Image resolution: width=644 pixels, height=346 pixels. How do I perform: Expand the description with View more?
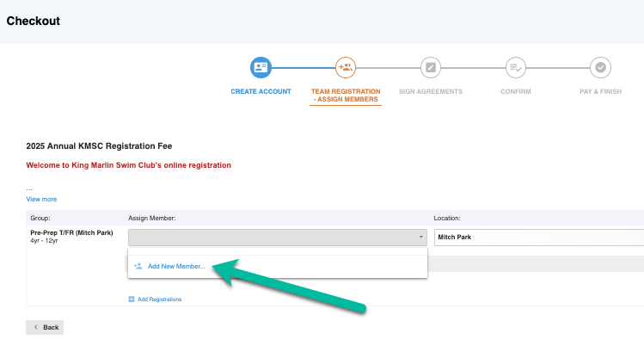[41, 199]
